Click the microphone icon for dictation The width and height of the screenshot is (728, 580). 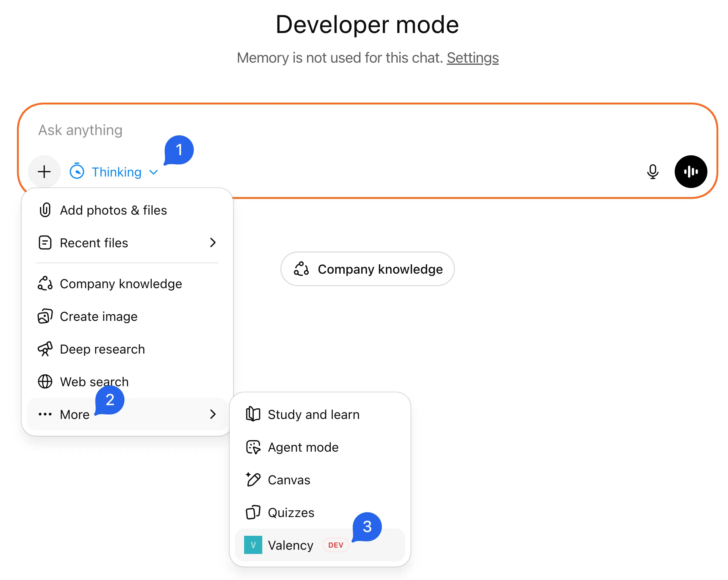(653, 172)
